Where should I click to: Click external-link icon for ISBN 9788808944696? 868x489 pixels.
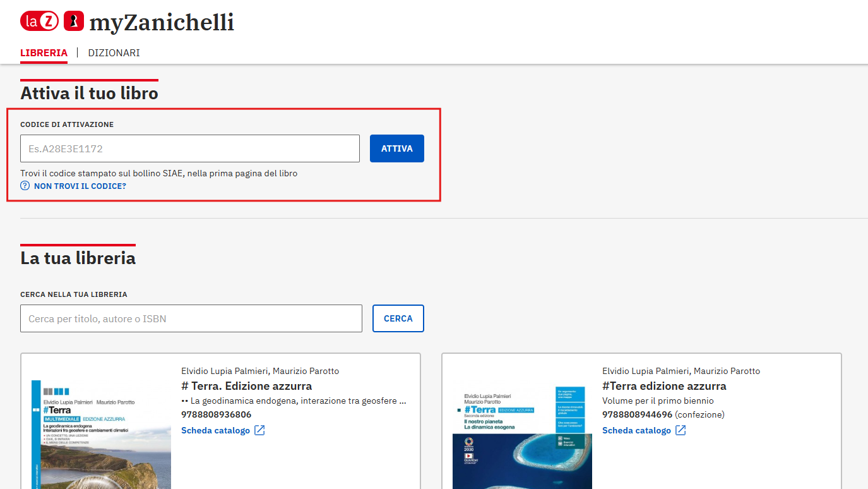(x=681, y=430)
